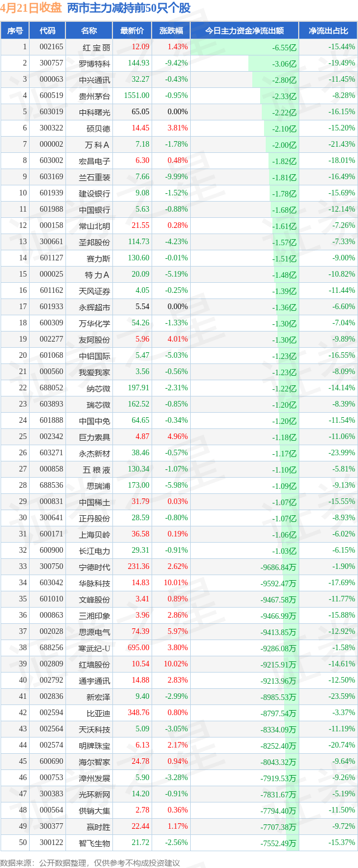Select the stock name 万科A
The height and width of the screenshot is (868, 358).
[x=97, y=144]
